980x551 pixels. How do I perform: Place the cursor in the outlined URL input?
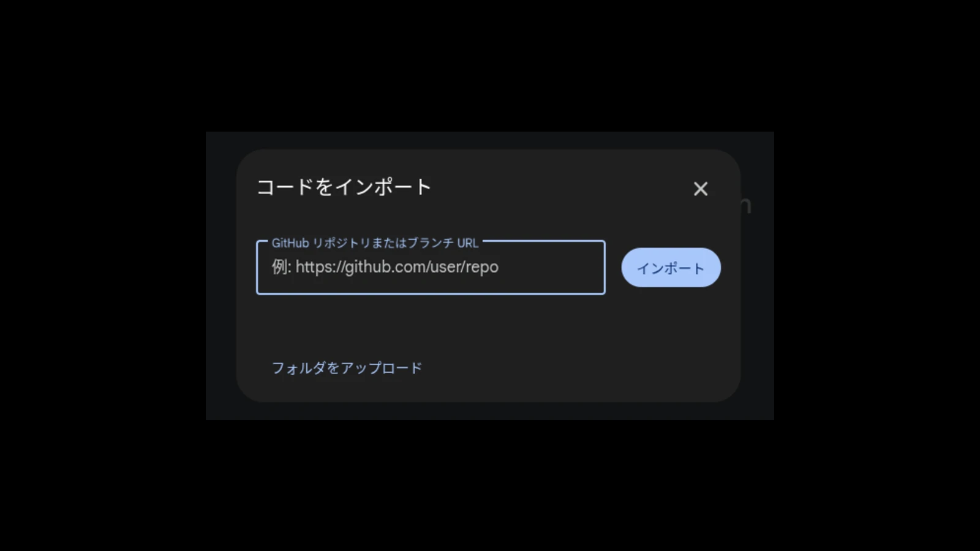pyautogui.click(x=431, y=268)
